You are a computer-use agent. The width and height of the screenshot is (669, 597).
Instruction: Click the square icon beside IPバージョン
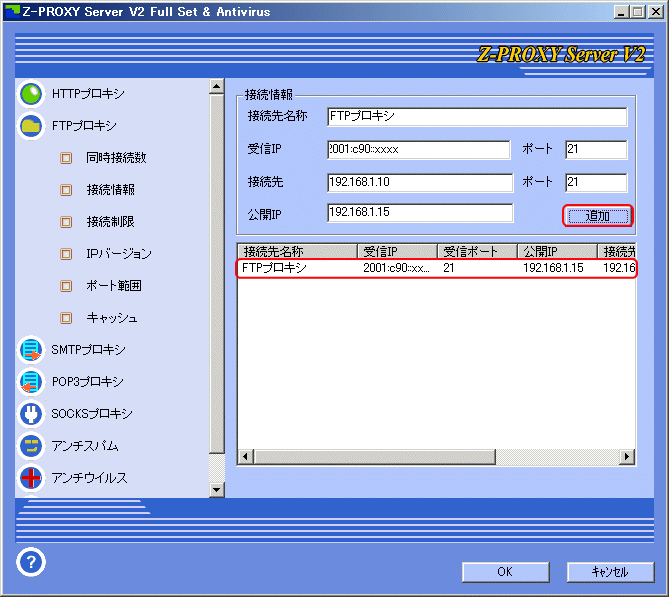[66, 254]
